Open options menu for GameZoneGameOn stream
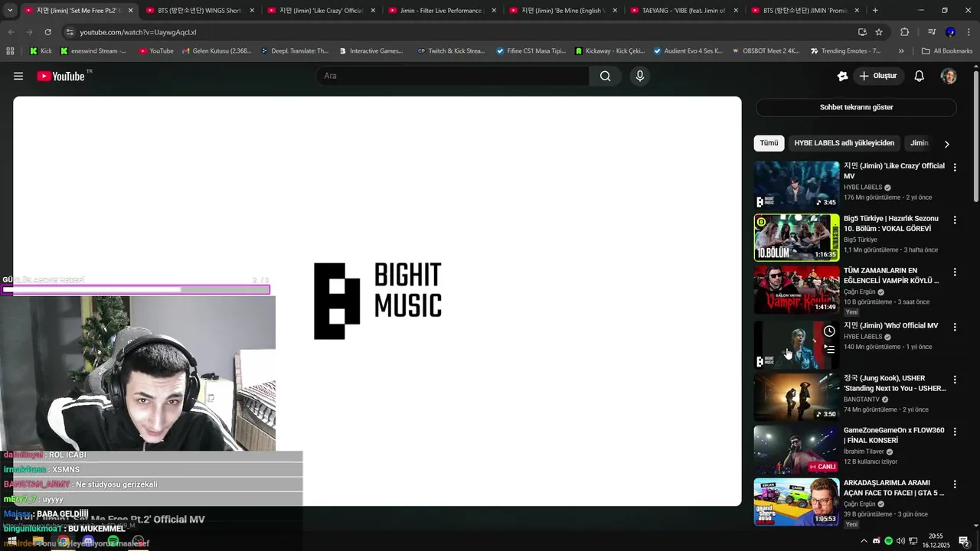980x551 pixels. tap(955, 432)
